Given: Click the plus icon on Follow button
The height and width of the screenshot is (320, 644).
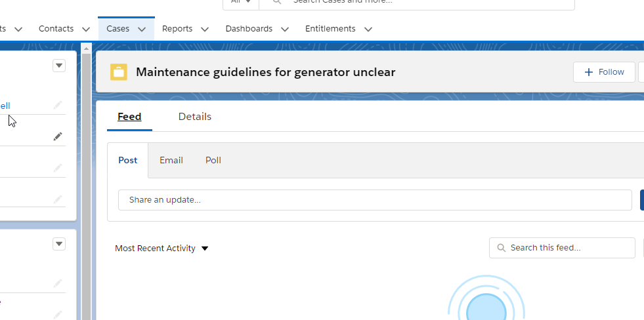Looking at the screenshot, I should 589,72.
